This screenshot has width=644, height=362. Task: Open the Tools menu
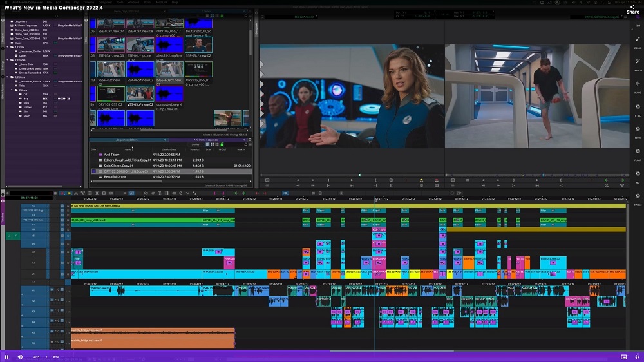(120, 2)
